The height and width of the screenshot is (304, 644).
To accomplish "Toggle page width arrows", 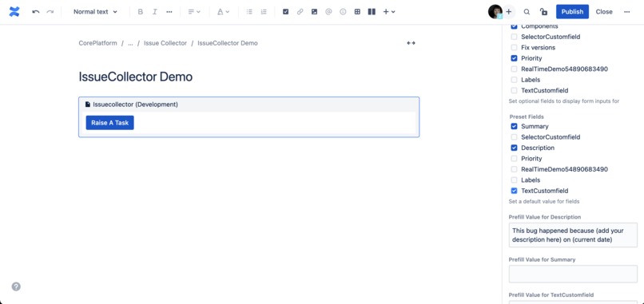I will (411, 43).
